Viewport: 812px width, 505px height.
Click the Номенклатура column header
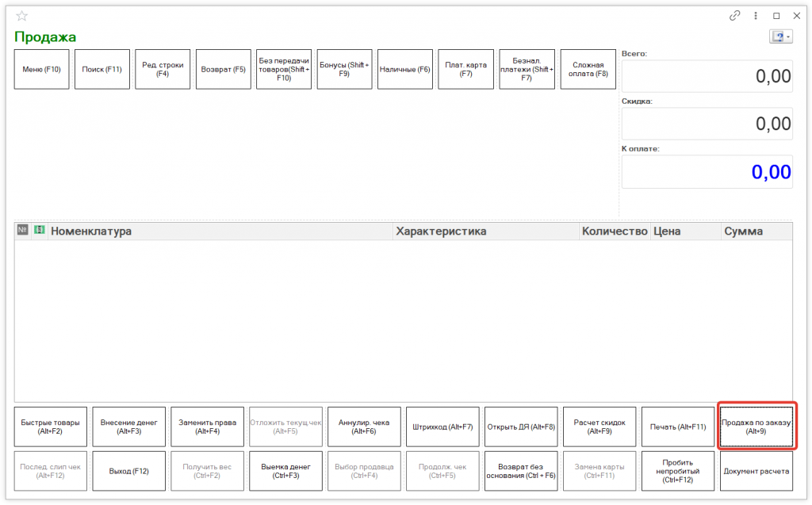point(220,231)
